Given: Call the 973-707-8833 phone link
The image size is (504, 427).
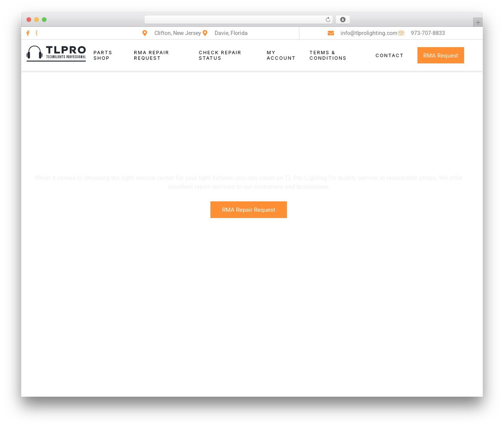Looking at the screenshot, I should 428,33.
